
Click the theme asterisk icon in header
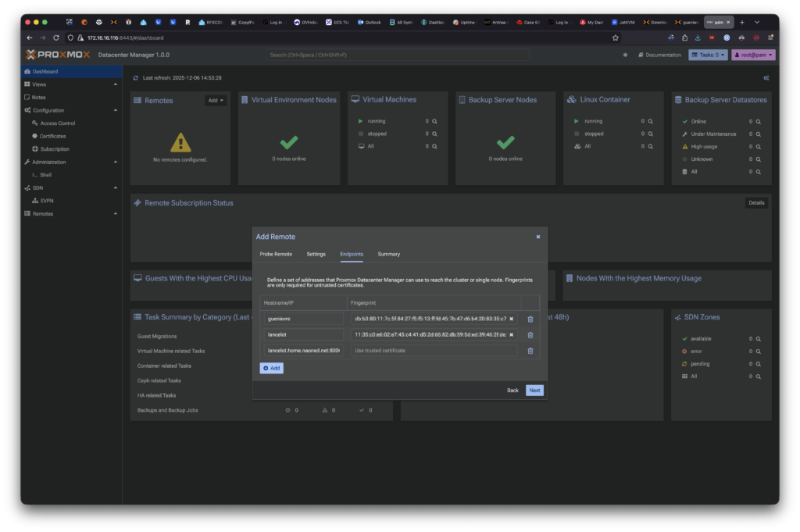pyautogui.click(x=624, y=55)
